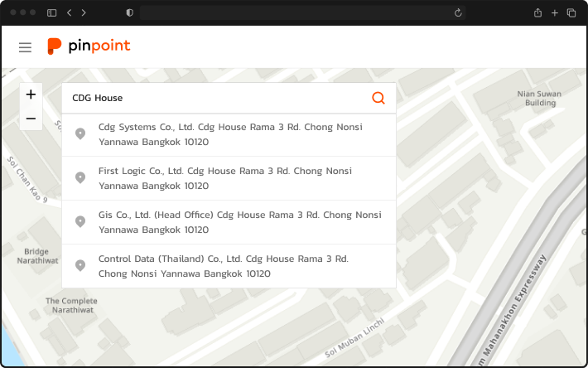Reload the page with refresh icon
The height and width of the screenshot is (368, 588).
pyautogui.click(x=458, y=12)
